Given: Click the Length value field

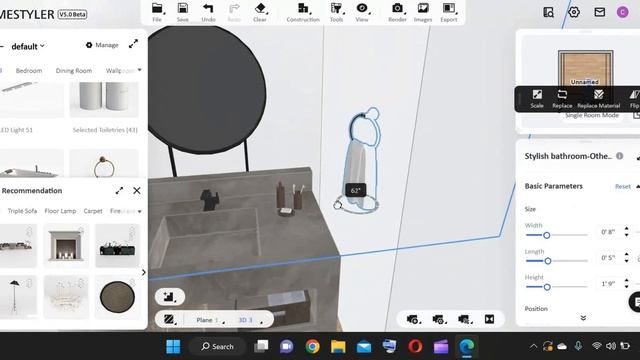Looking at the screenshot, I should (609, 258).
